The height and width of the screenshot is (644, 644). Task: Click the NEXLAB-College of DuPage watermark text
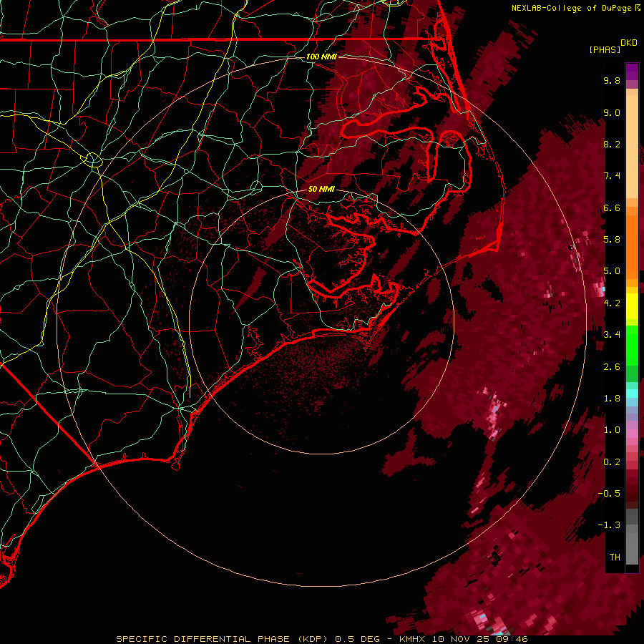tap(575, 8)
